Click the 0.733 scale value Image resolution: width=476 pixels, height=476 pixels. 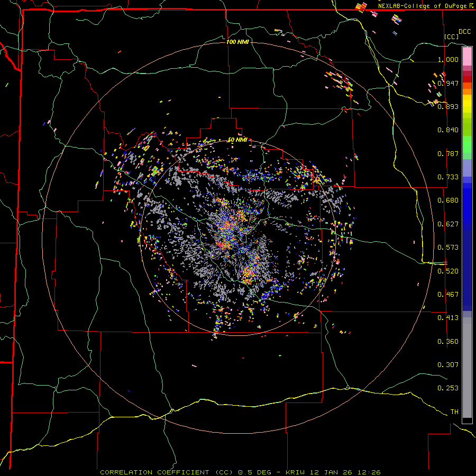448,177
